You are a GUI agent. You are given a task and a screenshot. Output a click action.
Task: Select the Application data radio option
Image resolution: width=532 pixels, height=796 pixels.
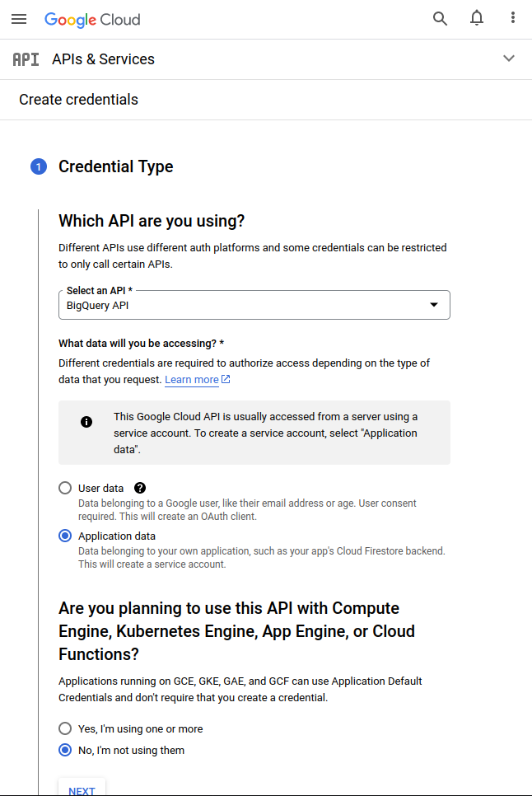click(x=65, y=536)
